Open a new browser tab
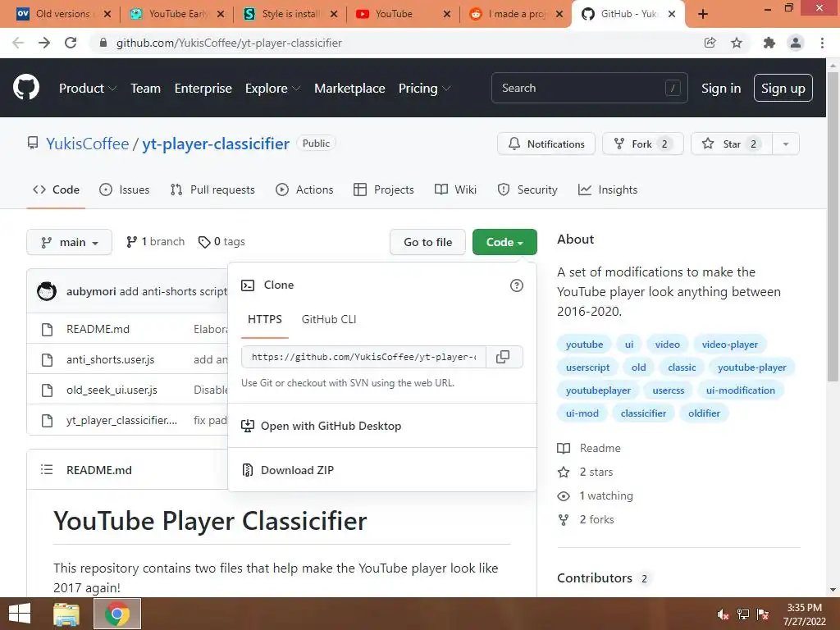Screen dimensions: 840x630 point(703,14)
